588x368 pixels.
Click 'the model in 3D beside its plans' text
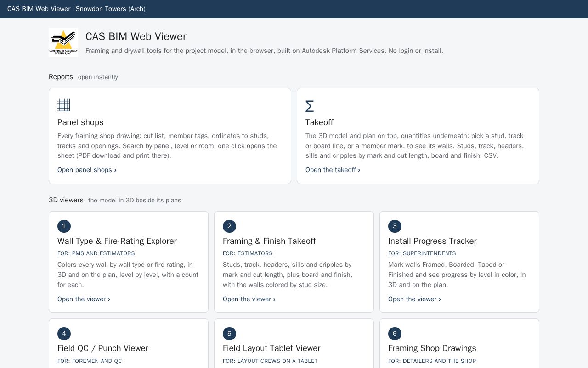(135, 201)
